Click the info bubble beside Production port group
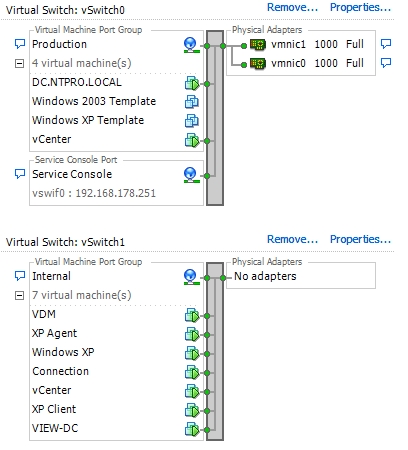This screenshot has height=450, width=408. pyautogui.click(x=20, y=44)
